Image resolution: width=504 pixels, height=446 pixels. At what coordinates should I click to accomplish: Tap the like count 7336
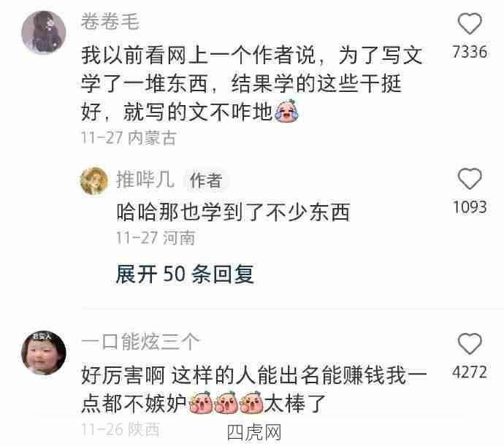470,52
